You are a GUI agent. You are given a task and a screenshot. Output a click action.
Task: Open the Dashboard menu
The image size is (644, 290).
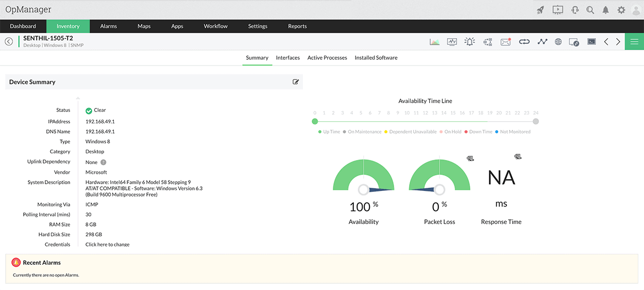tap(23, 26)
